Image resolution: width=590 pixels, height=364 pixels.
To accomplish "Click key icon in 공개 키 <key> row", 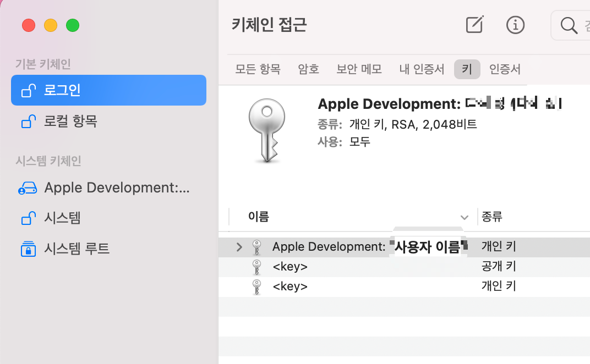I will tap(256, 267).
